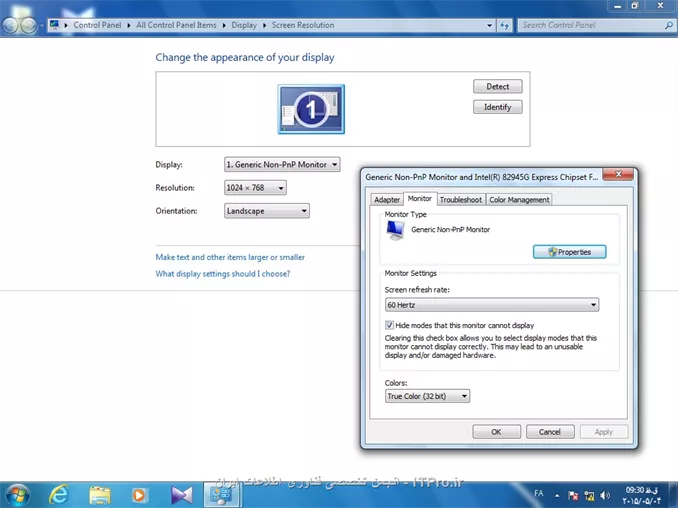Click the Apply button
The image size is (678, 508).
pos(604,432)
